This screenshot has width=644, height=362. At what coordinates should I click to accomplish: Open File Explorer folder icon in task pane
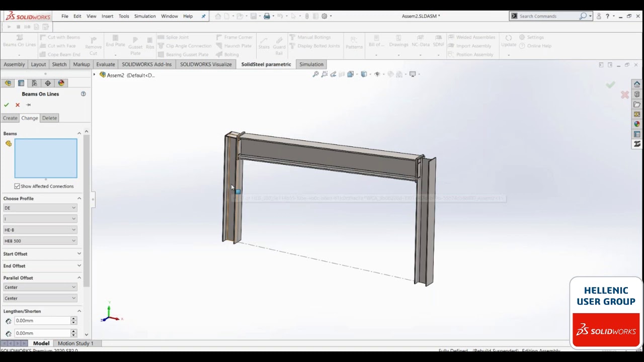637,104
